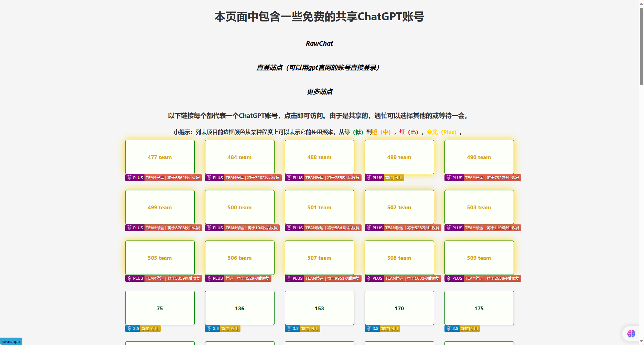Screen dimensions: 644x345
Task: Click the PLUS badge icon under 500 team
Action: (209, 228)
